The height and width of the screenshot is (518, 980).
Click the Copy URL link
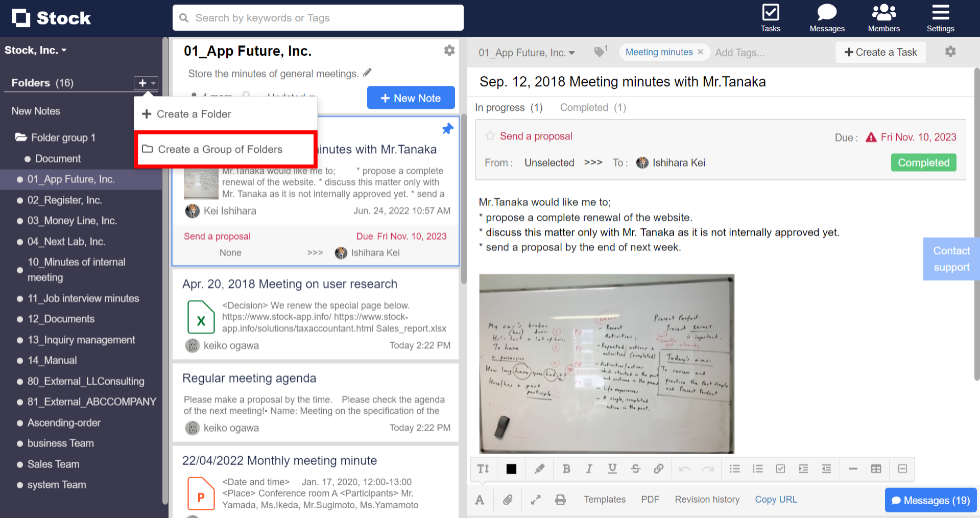coord(776,500)
